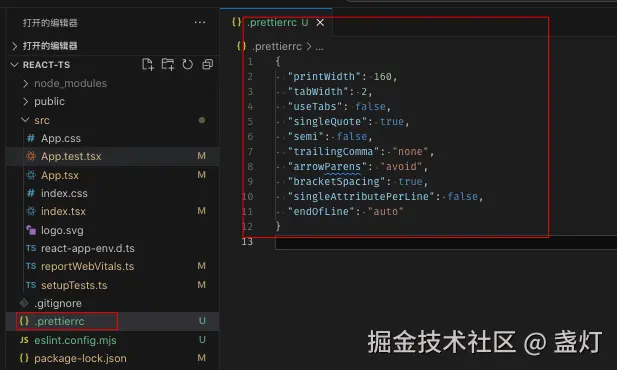This screenshot has height=370, width=617.
Task: Click the TS icon beside setupTests.ts
Action: [x=31, y=285]
